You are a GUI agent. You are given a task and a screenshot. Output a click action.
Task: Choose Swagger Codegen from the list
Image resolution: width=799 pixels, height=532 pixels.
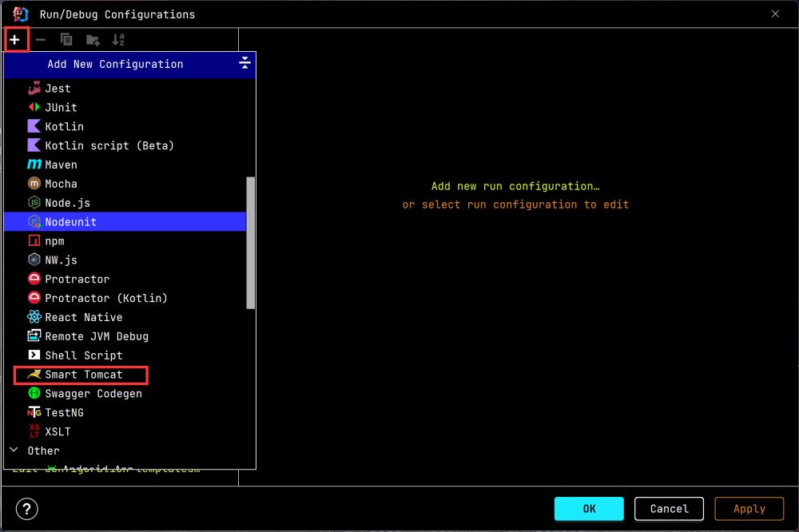click(93, 394)
